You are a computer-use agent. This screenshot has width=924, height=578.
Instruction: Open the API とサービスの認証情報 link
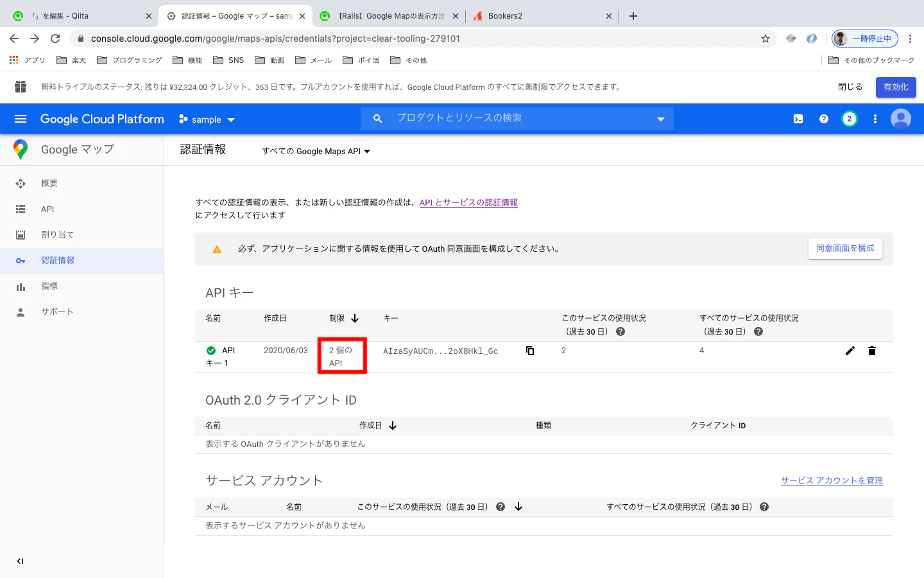(468, 202)
